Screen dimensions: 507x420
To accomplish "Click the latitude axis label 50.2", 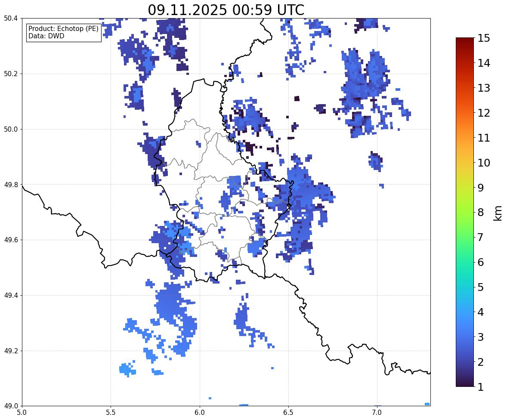I will pyautogui.click(x=11, y=74).
